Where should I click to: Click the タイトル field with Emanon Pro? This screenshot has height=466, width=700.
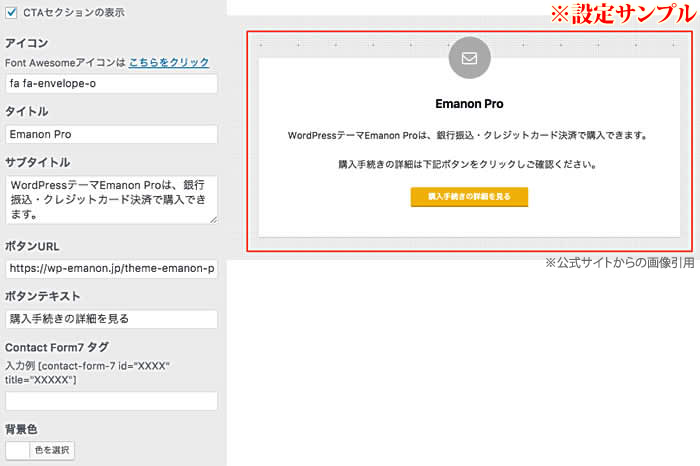[x=111, y=134]
